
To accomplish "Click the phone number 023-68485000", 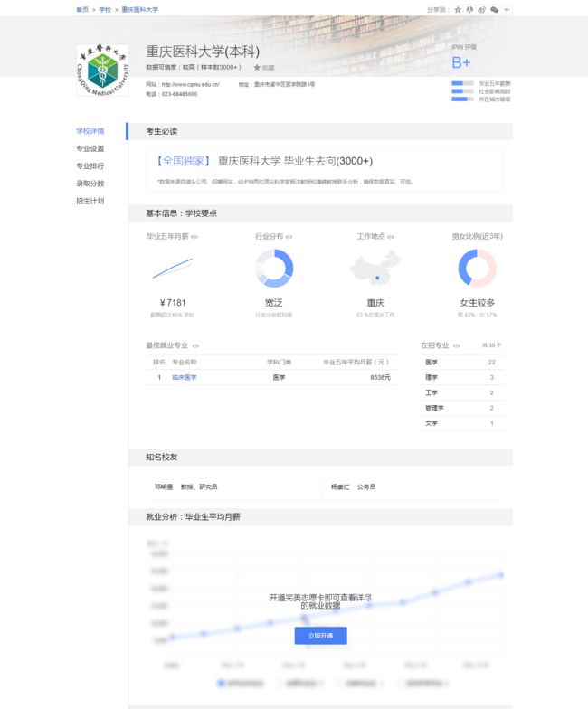I will tap(179, 94).
